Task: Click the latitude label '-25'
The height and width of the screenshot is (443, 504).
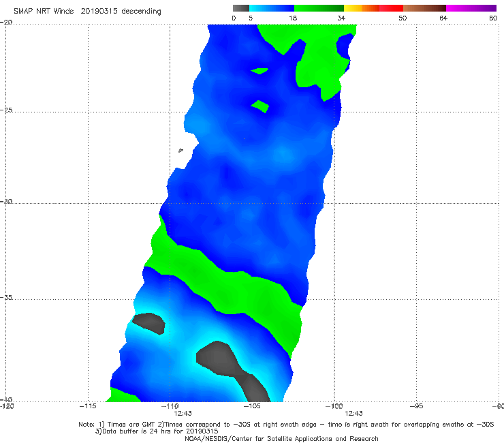Action: (6, 110)
